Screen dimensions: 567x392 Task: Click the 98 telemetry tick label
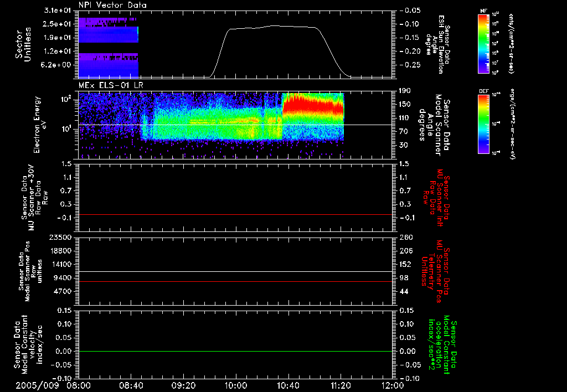click(405, 278)
